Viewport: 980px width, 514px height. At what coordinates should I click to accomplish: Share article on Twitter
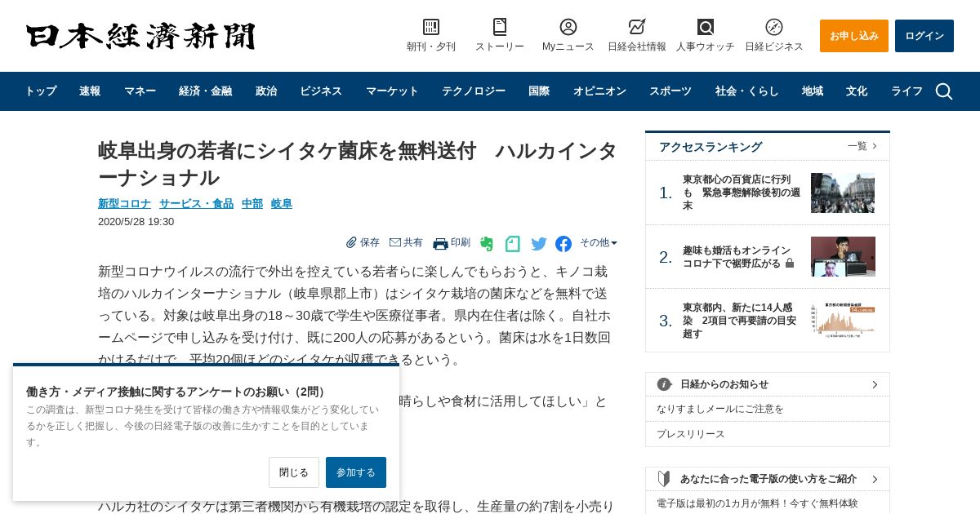pyautogui.click(x=539, y=243)
